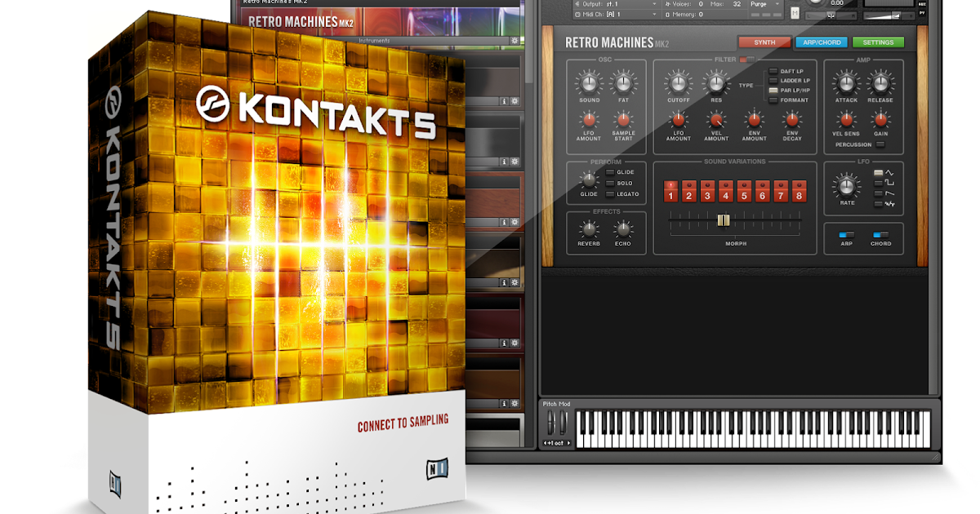Select sound variation 7
The image size is (980, 514).
click(x=781, y=191)
